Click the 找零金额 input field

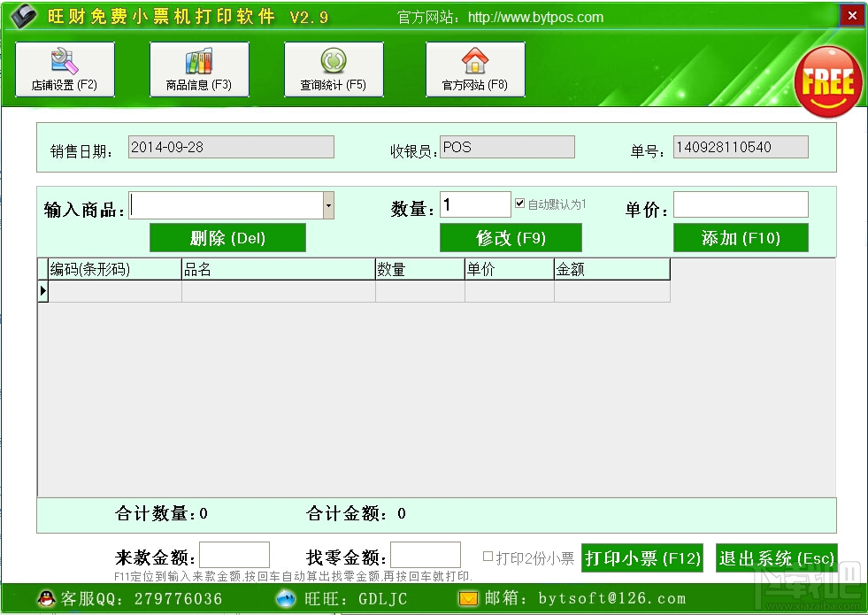(426, 555)
